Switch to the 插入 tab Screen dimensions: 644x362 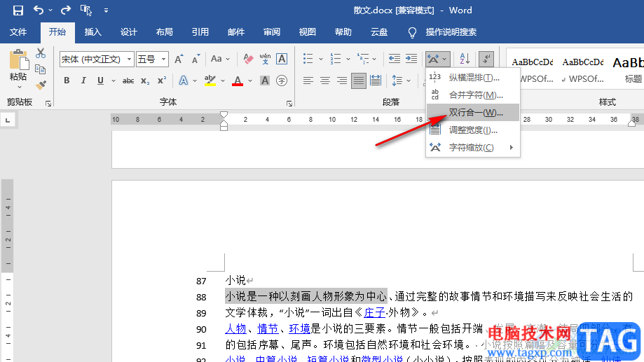click(x=93, y=32)
